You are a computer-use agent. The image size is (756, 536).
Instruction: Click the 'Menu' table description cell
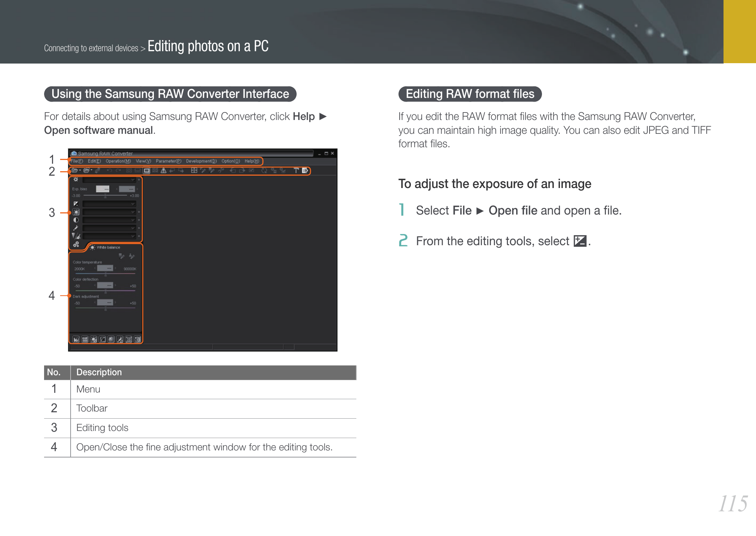click(x=213, y=389)
